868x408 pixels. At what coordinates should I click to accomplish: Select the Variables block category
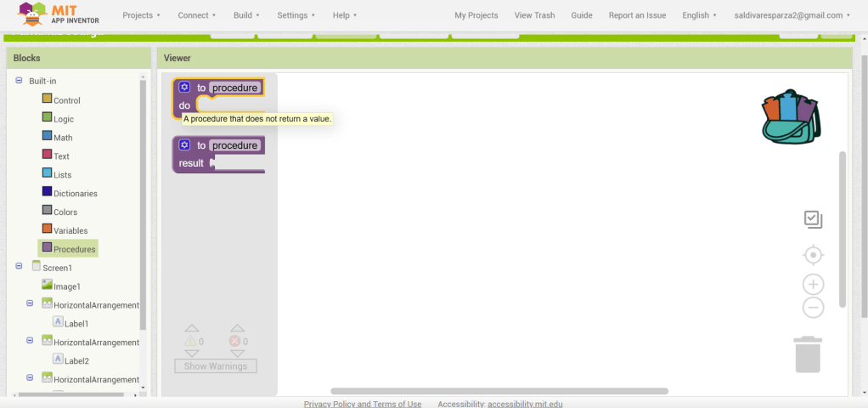point(69,231)
